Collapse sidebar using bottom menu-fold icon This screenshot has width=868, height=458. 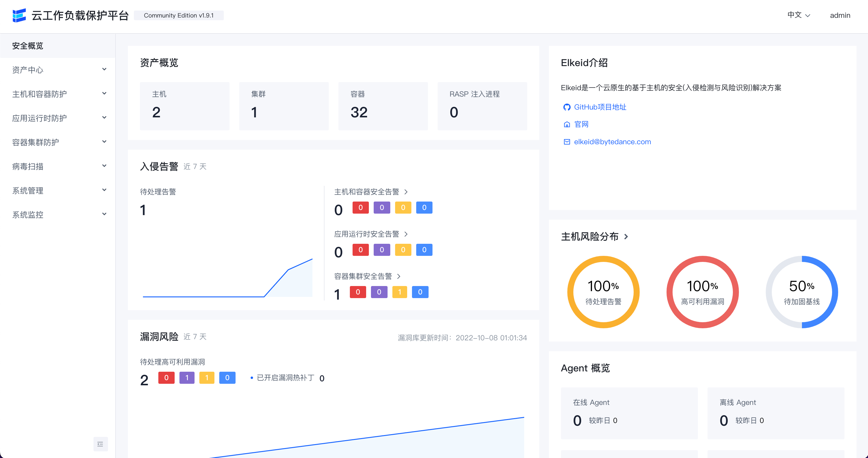pyautogui.click(x=100, y=444)
